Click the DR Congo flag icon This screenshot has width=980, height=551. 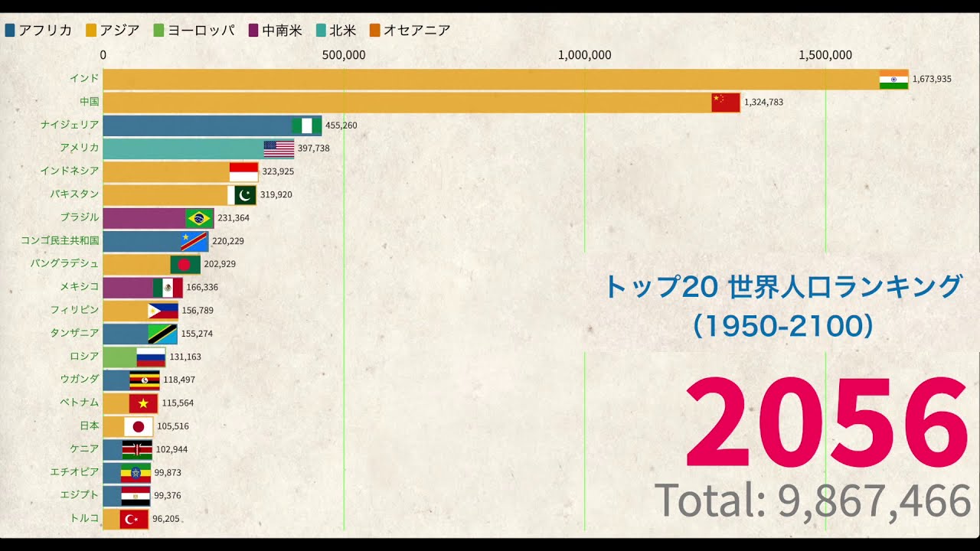[x=194, y=241]
